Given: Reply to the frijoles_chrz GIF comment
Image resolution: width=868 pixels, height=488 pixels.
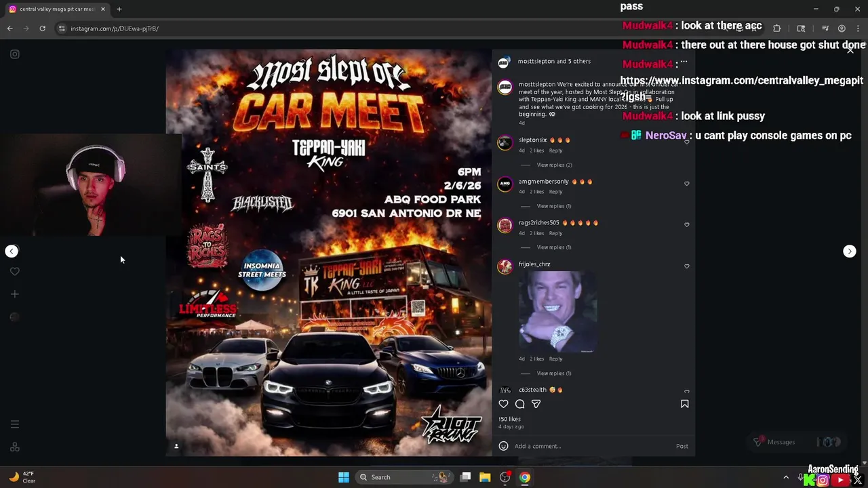Looking at the screenshot, I should tap(555, 359).
